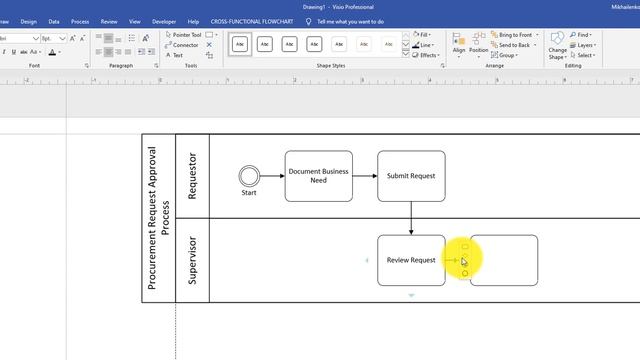Open the Cross-Functional Flowchart tab
640x360 pixels.
pos(252,22)
